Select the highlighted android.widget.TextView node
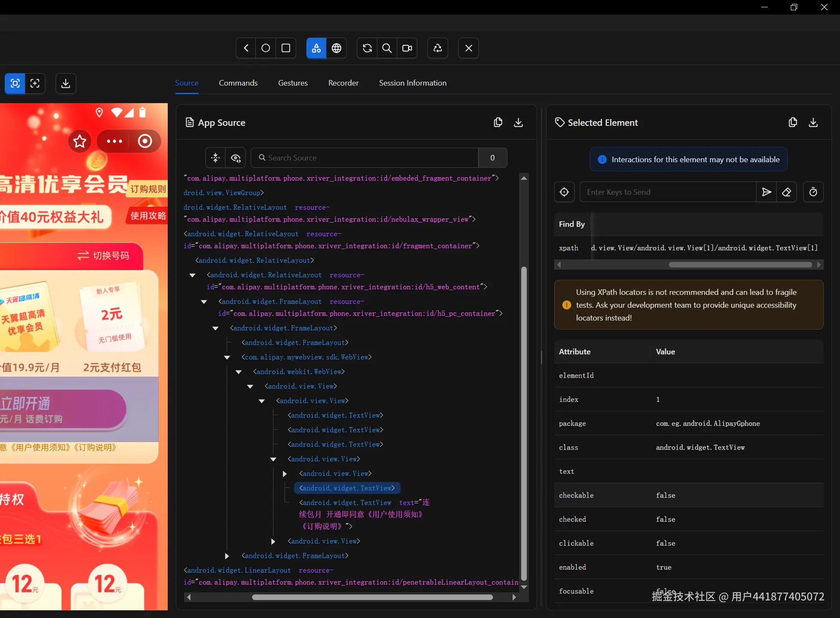Image resolution: width=840 pixels, height=618 pixels. [x=347, y=488]
